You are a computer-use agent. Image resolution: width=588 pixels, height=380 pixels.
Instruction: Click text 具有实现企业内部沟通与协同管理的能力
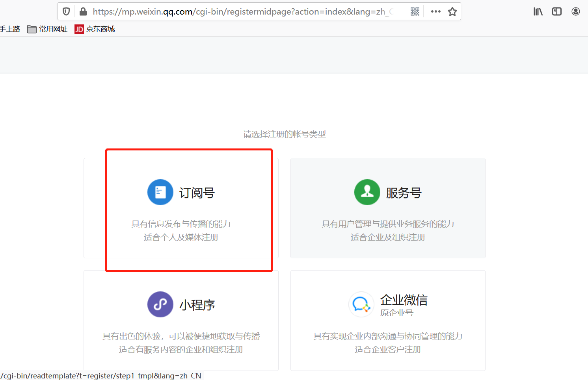pos(388,336)
